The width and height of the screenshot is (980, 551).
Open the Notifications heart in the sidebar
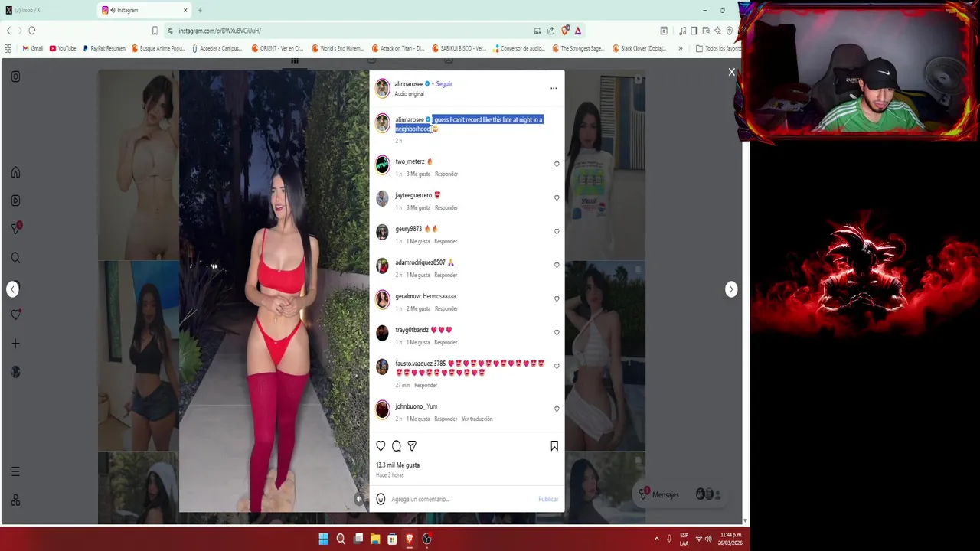[15, 315]
